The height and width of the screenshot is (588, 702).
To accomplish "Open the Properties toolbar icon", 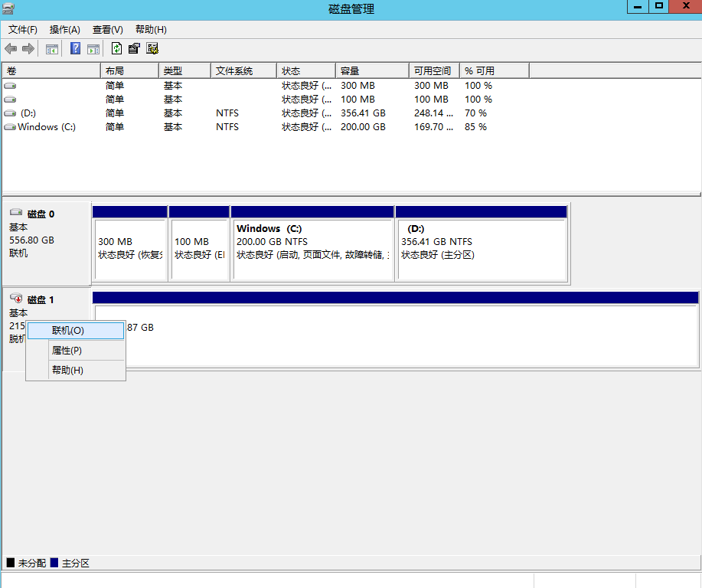I will 134,49.
